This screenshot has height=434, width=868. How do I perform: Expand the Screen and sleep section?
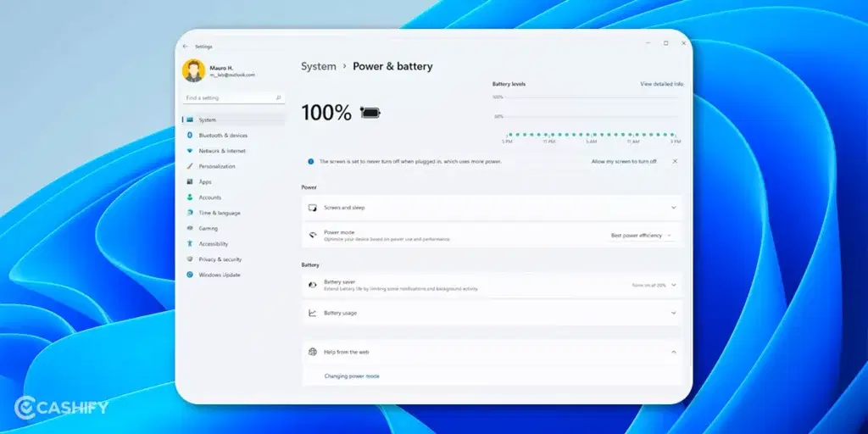(674, 208)
